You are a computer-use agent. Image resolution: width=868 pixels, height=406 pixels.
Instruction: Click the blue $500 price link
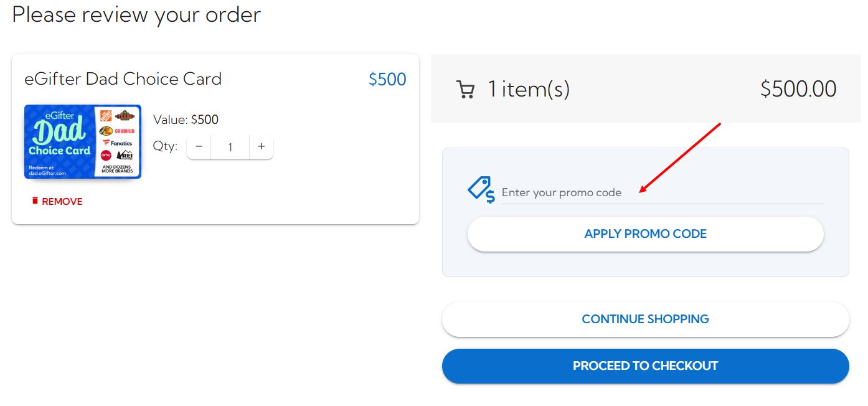[x=387, y=78]
